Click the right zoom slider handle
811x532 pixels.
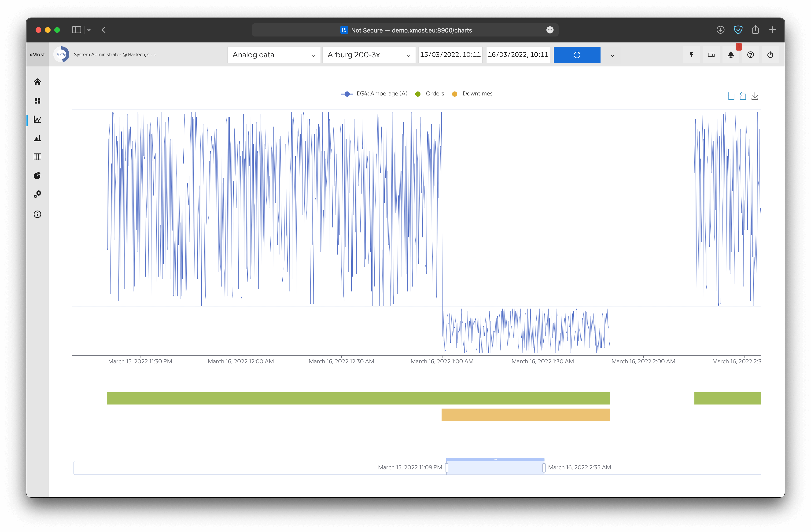point(544,468)
